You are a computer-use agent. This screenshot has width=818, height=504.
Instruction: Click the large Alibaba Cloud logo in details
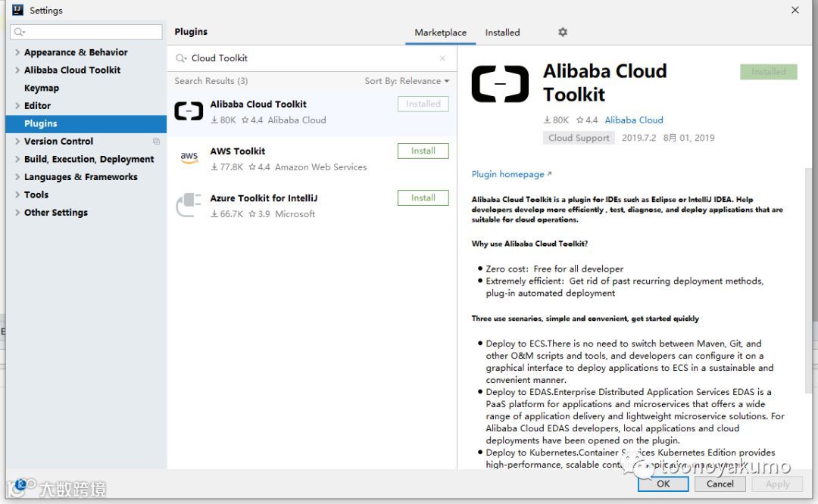pyautogui.click(x=500, y=84)
